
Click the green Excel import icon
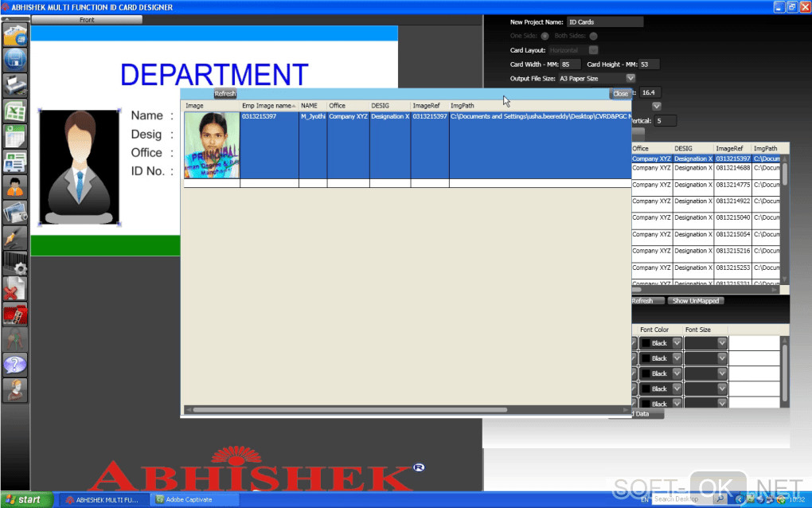pos(15,111)
